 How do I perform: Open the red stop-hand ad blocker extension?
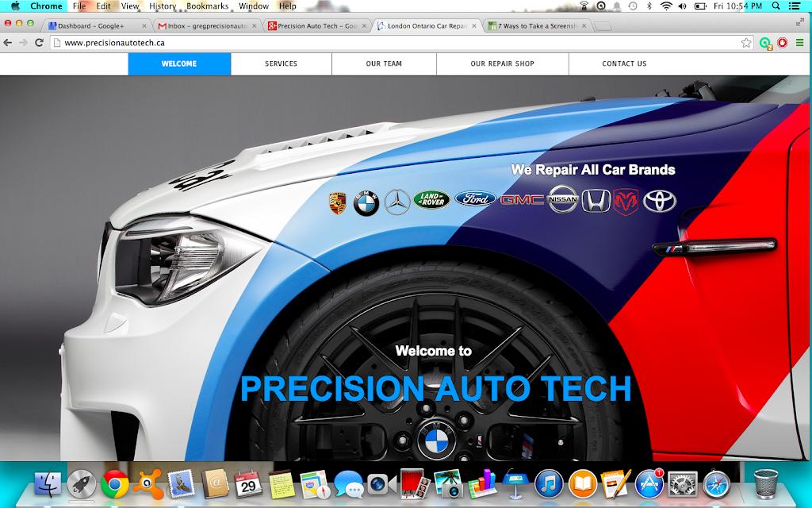[783, 43]
